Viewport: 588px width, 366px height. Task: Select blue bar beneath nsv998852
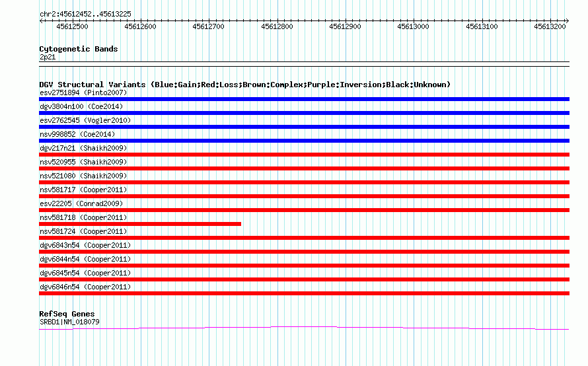tap(304, 141)
